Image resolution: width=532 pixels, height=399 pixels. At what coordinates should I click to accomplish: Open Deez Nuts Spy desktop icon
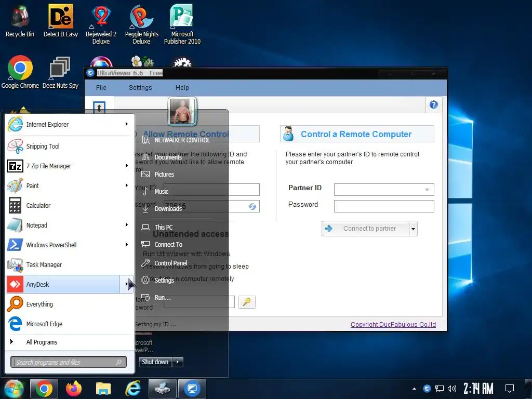(x=60, y=72)
